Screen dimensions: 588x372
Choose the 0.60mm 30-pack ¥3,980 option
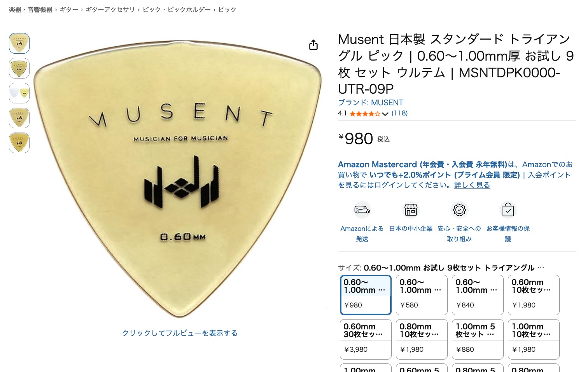(366, 339)
